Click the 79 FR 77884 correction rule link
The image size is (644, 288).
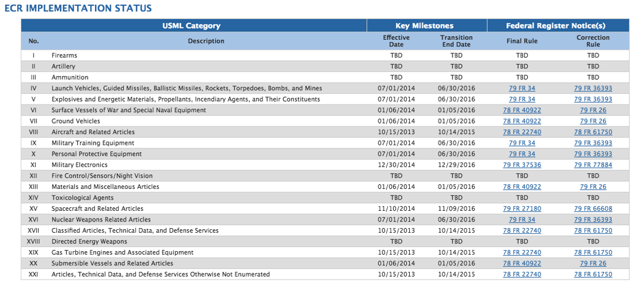click(x=593, y=165)
